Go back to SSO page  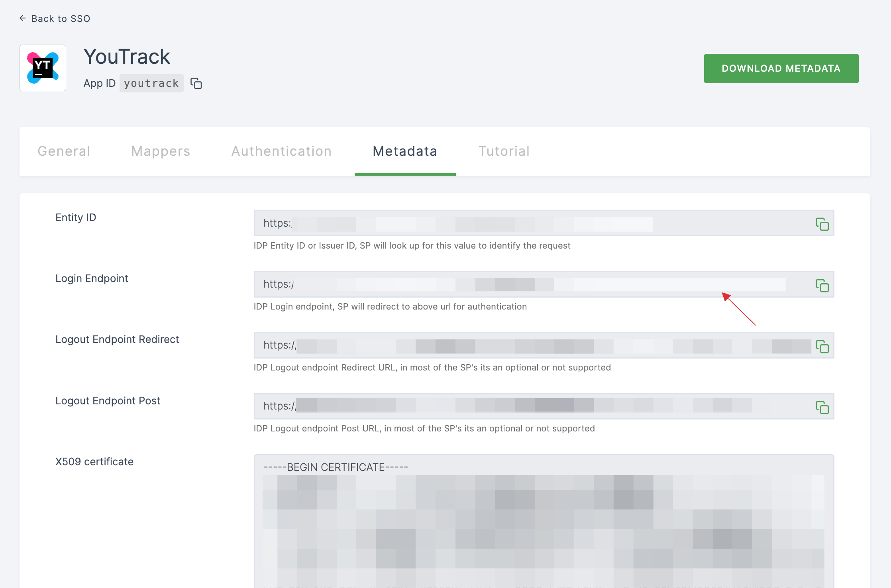55,18
